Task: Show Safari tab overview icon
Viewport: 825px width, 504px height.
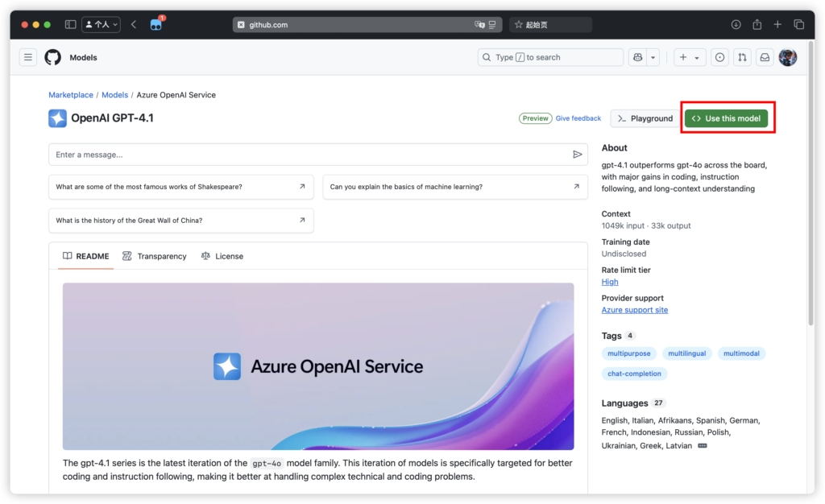Action: [798, 24]
